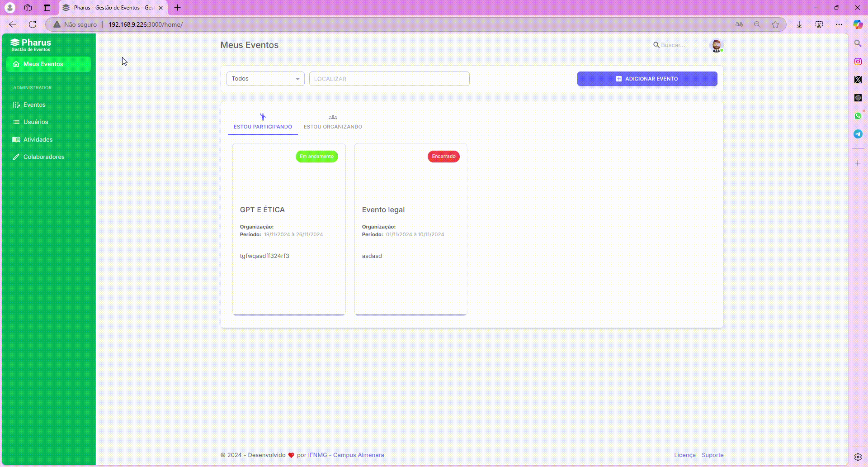Open WhatsApp in Edge sidebar
868x467 pixels.
[858, 116]
